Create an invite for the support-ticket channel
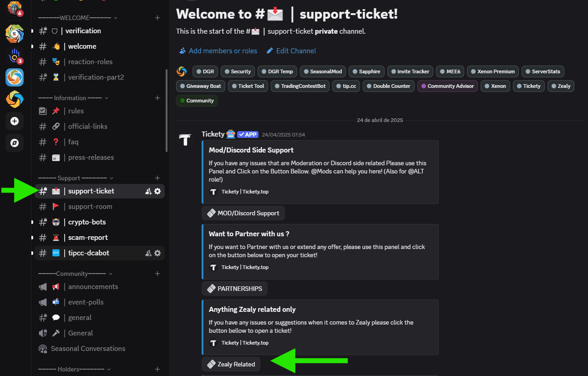This screenshot has width=588, height=376. coord(148,191)
